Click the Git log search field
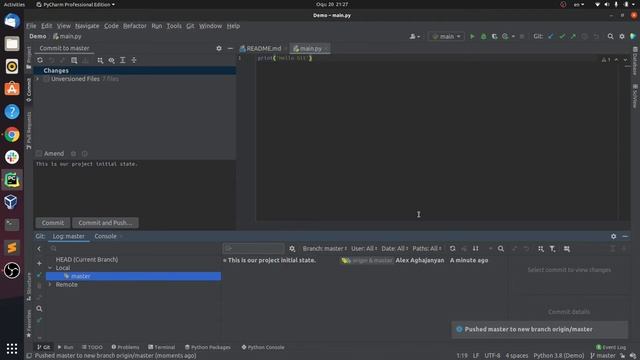 (x=253, y=248)
